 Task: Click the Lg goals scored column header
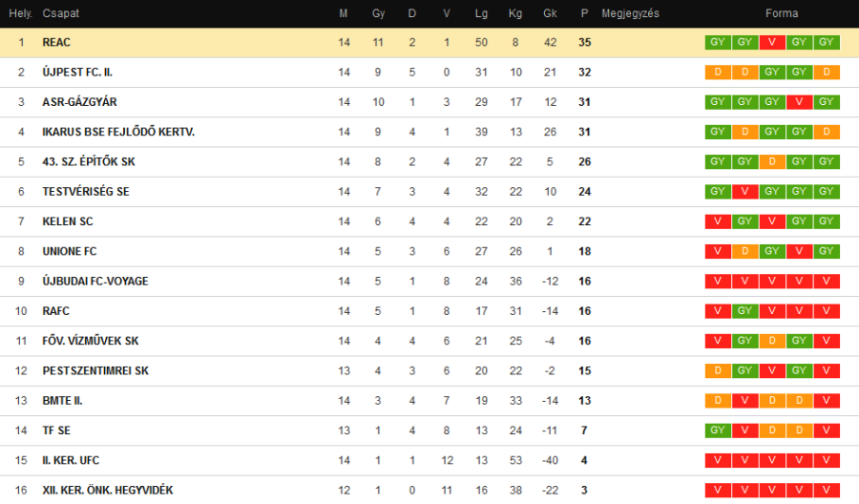(x=481, y=13)
